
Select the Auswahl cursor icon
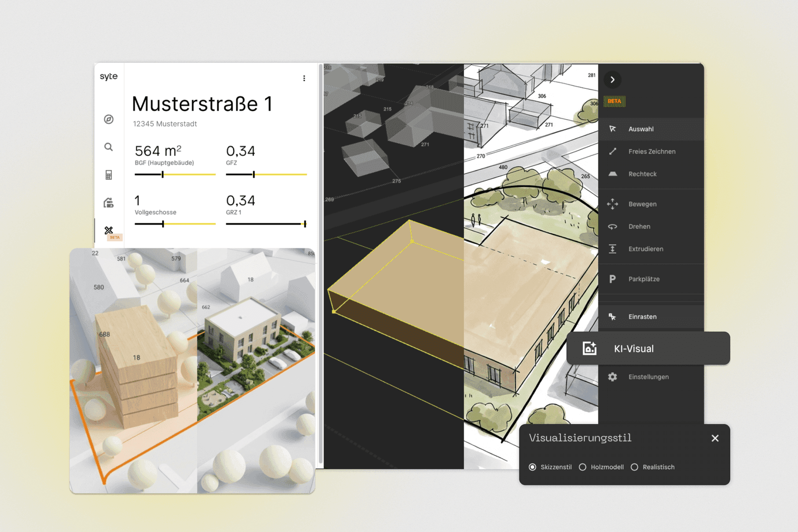click(612, 129)
